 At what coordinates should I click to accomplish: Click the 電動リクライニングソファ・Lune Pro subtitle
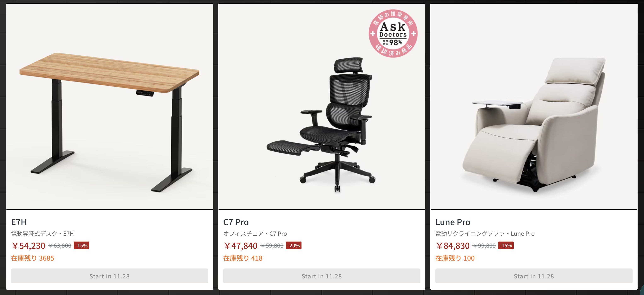coord(485,233)
